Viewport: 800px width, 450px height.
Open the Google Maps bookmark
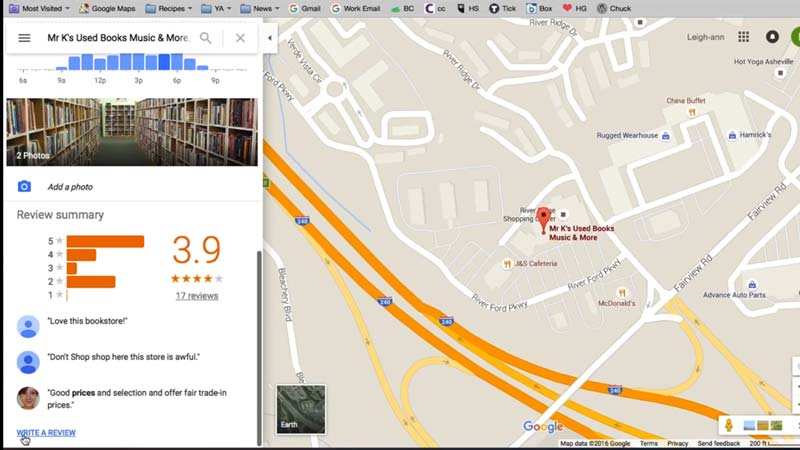107,8
